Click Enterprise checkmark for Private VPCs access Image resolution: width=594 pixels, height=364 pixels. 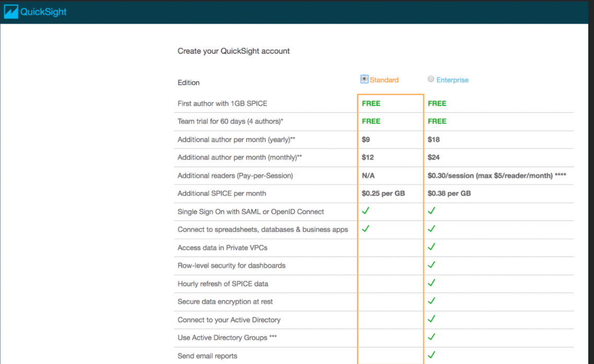(x=432, y=247)
